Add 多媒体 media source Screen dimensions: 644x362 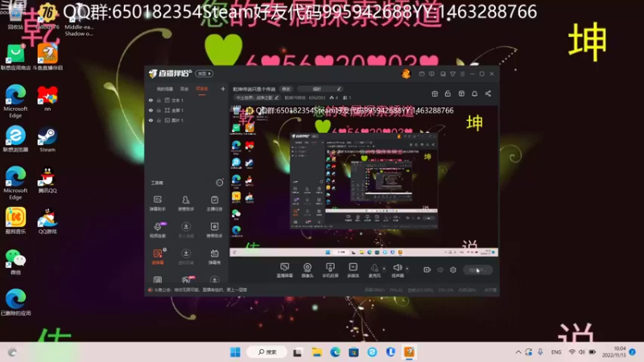coord(353,270)
